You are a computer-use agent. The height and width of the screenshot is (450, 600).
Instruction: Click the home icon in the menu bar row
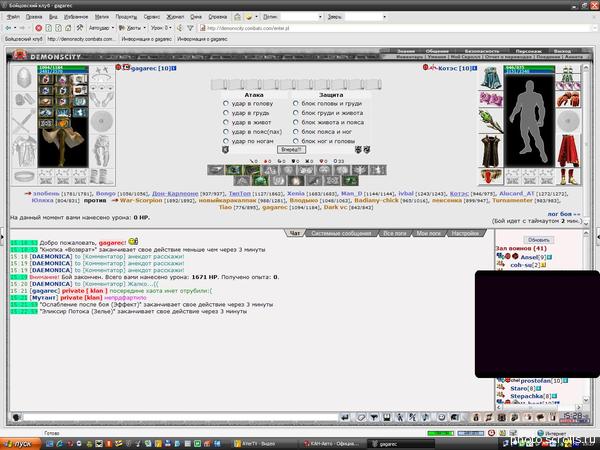tap(238, 17)
